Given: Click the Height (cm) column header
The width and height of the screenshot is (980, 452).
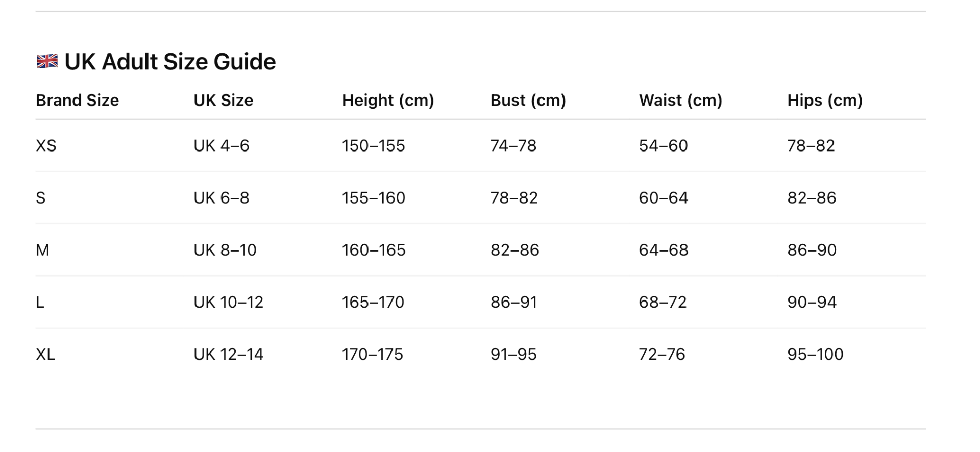Looking at the screenshot, I should click(387, 100).
